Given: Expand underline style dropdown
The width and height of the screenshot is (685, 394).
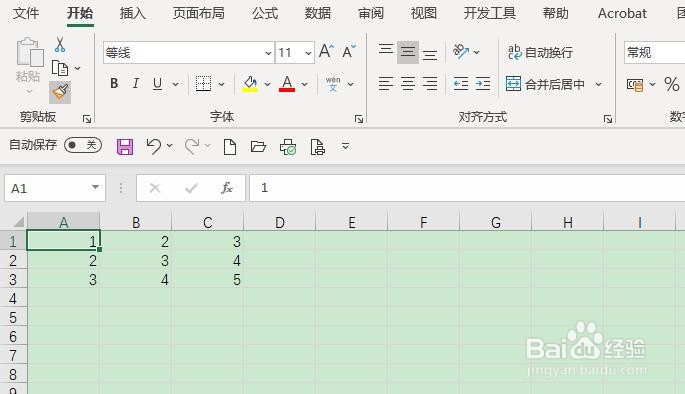Looking at the screenshot, I should [176, 84].
